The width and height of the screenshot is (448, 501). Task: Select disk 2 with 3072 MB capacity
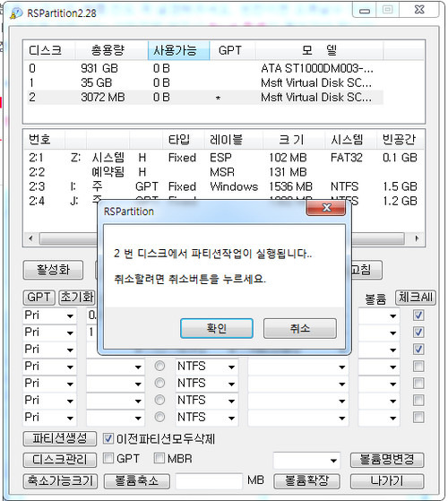click(x=204, y=97)
